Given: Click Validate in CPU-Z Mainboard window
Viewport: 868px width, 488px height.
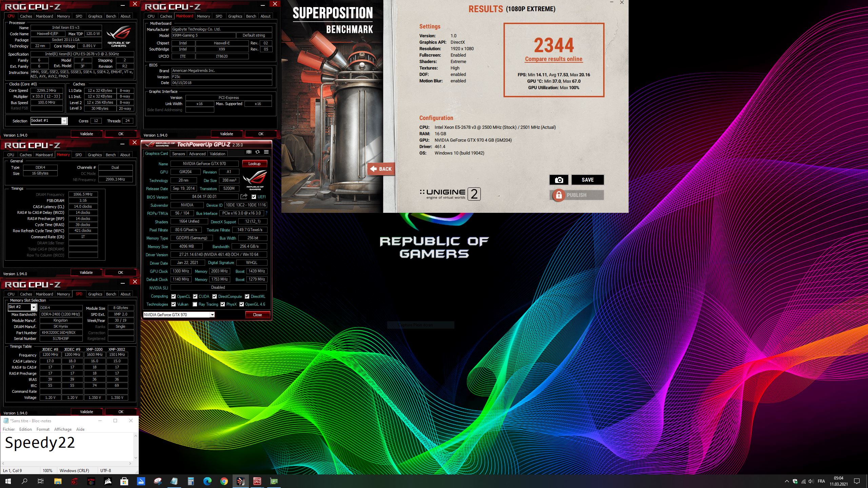Looking at the screenshot, I should pyautogui.click(x=226, y=134).
